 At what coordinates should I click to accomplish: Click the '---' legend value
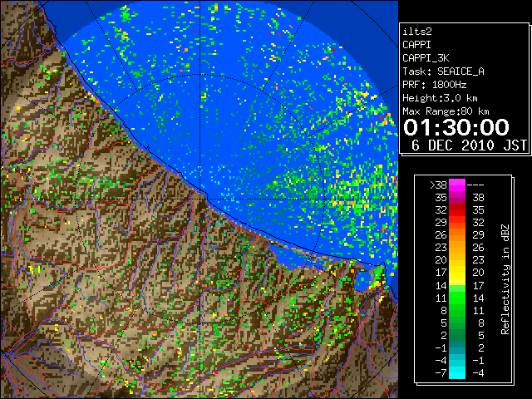(475, 185)
